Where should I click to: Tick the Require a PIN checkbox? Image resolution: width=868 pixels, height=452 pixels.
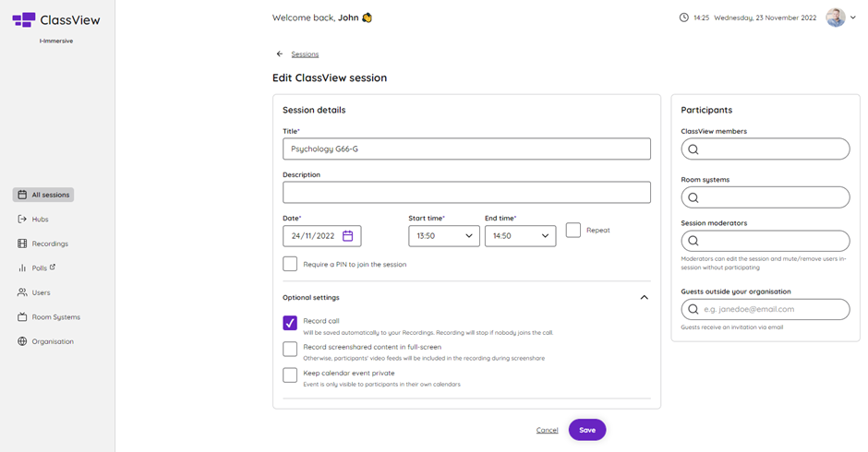coord(290,264)
